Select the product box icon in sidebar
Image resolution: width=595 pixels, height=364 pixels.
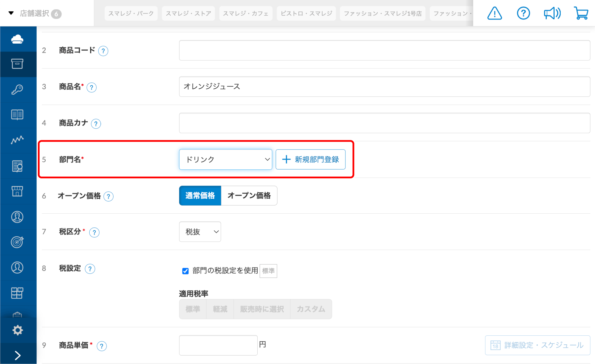pyautogui.click(x=18, y=64)
